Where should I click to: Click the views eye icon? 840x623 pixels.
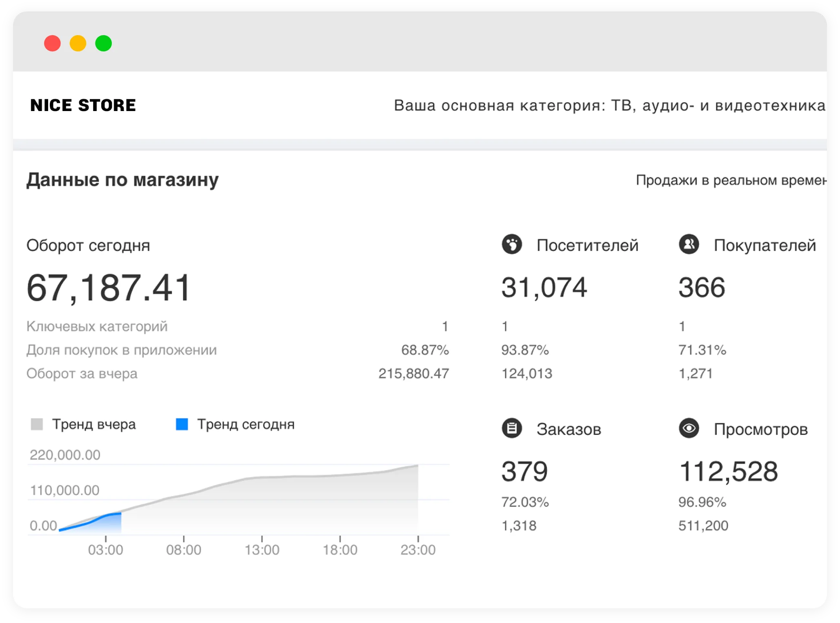coord(689,428)
